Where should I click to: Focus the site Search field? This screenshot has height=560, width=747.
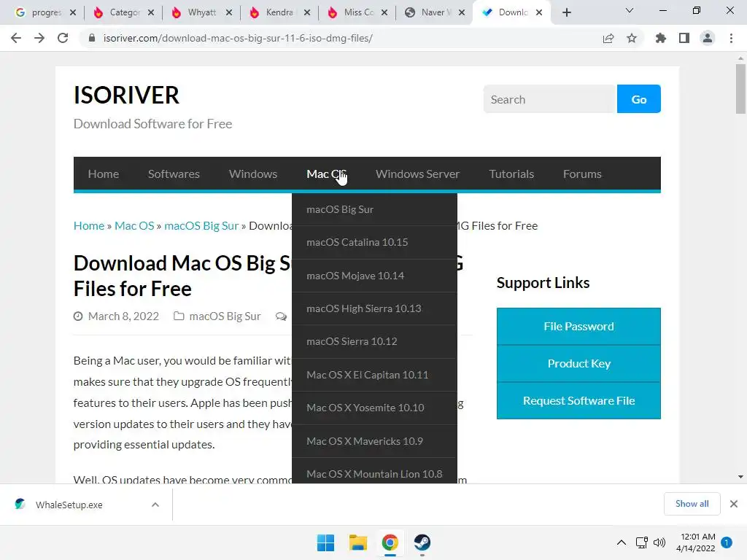[x=550, y=99]
